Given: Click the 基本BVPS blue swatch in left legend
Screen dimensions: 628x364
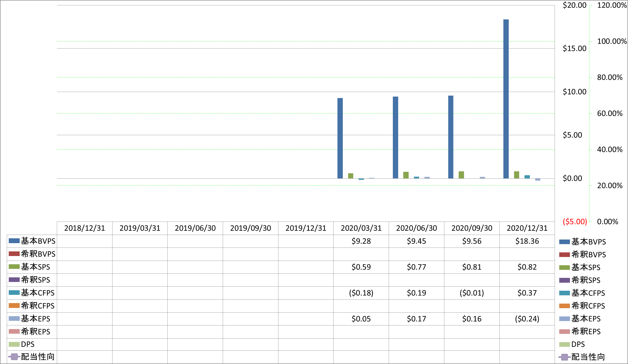Looking at the screenshot, I should (x=14, y=241).
